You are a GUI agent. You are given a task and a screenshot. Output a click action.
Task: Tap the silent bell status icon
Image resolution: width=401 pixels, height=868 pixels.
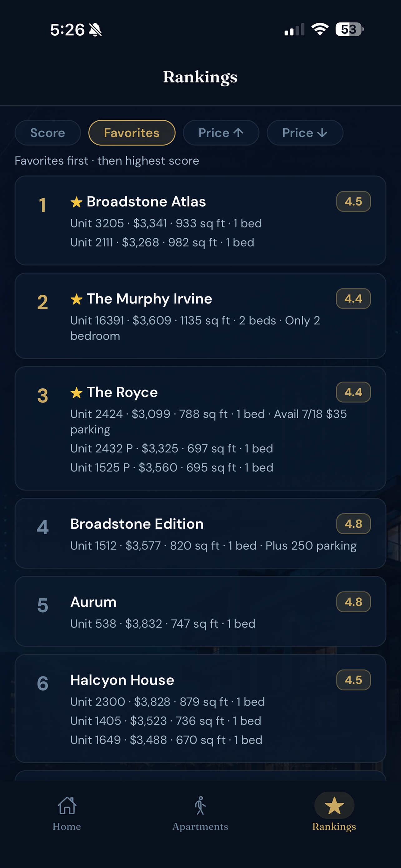click(95, 30)
